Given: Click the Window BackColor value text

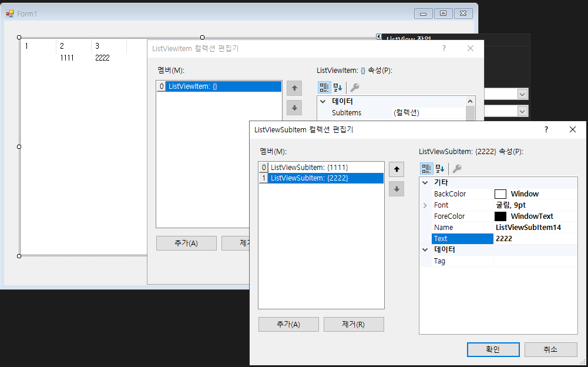Looking at the screenshot, I should pos(525,194).
